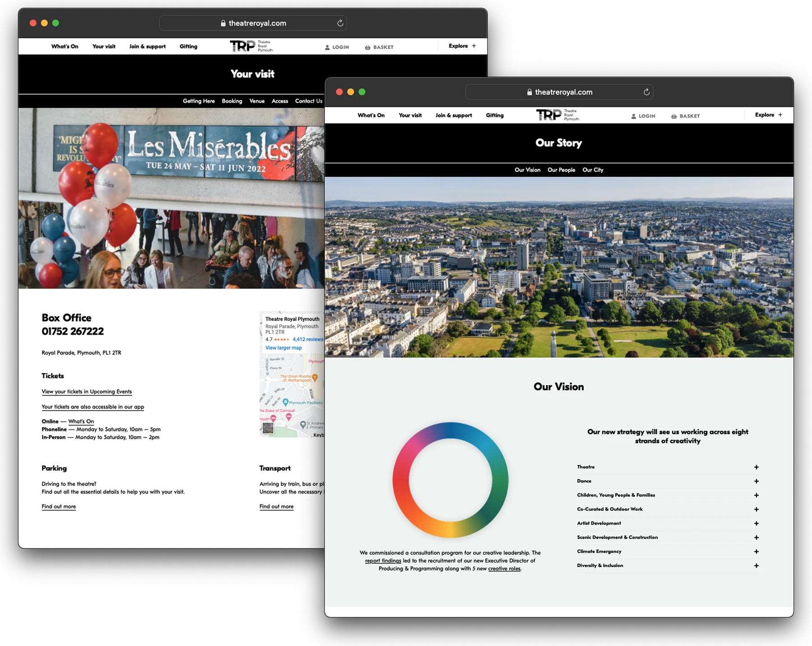Expand the Dance strand
The image size is (812, 646).
[x=668, y=481]
